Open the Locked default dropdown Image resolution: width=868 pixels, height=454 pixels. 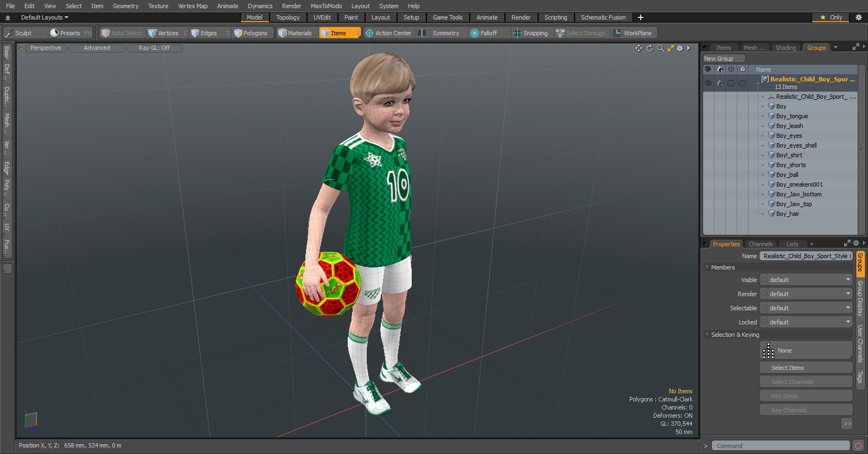coord(806,322)
